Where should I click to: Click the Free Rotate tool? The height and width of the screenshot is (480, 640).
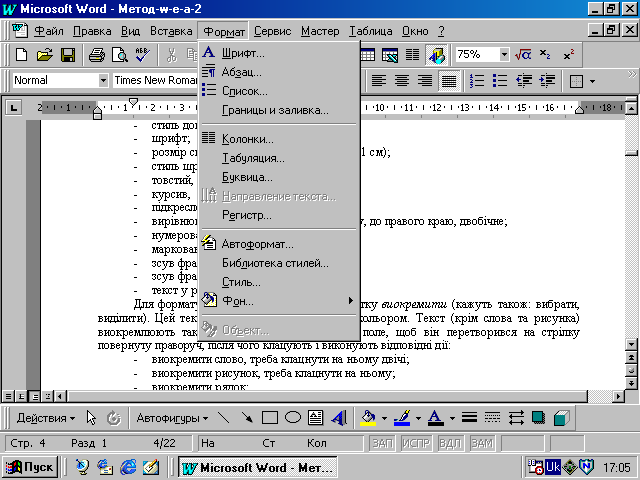pos(114,418)
